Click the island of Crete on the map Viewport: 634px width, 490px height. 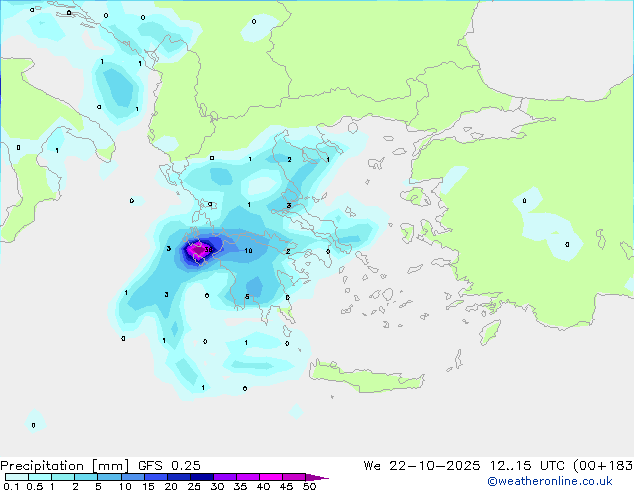366,377
